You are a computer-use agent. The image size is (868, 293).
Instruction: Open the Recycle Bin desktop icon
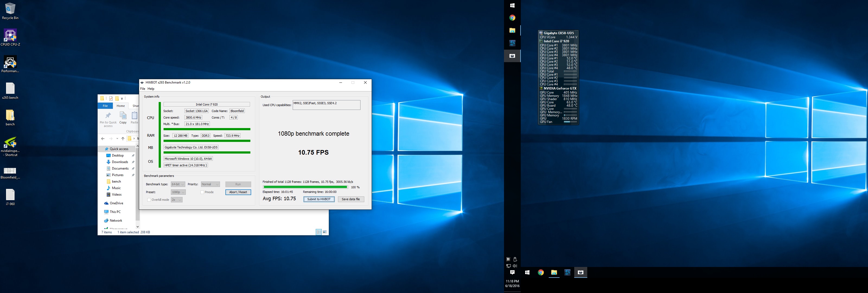click(x=10, y=11)
